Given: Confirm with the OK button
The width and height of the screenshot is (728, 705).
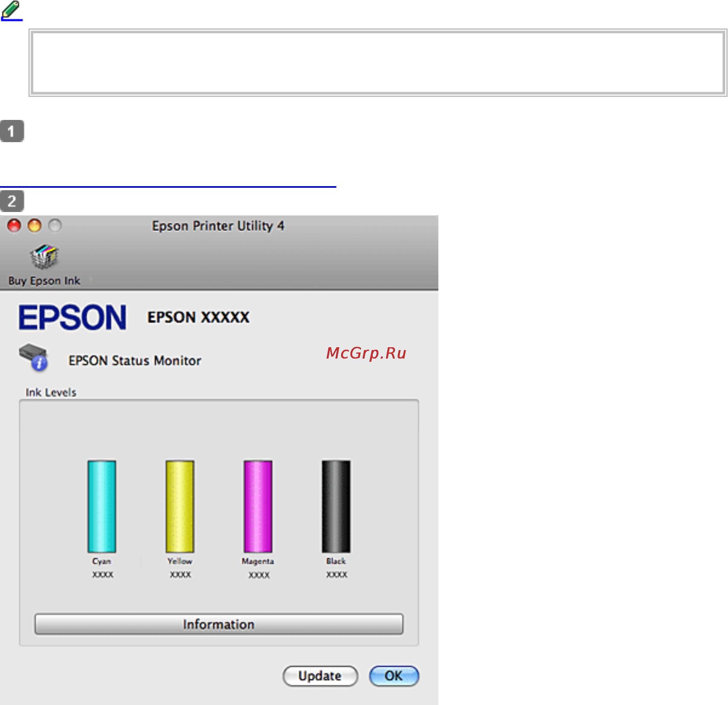Looking at the screenshot, I should coord(394,676).
